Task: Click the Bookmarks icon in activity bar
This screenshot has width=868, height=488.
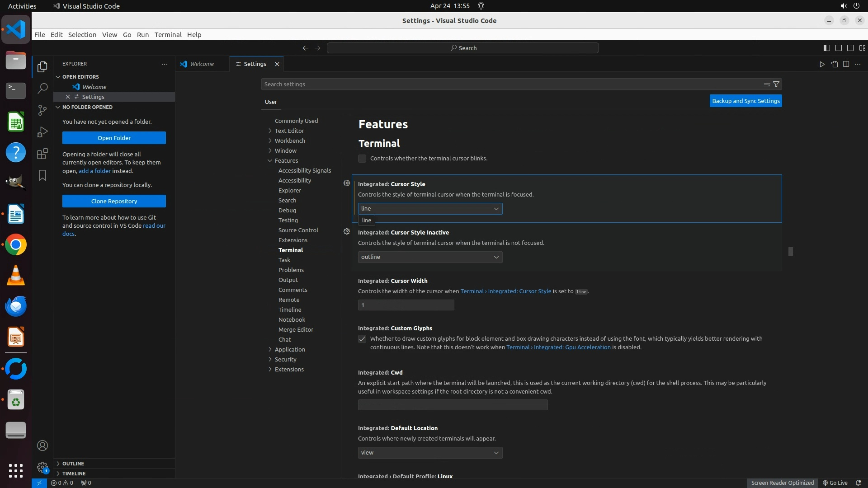Action: click(42, 175)
